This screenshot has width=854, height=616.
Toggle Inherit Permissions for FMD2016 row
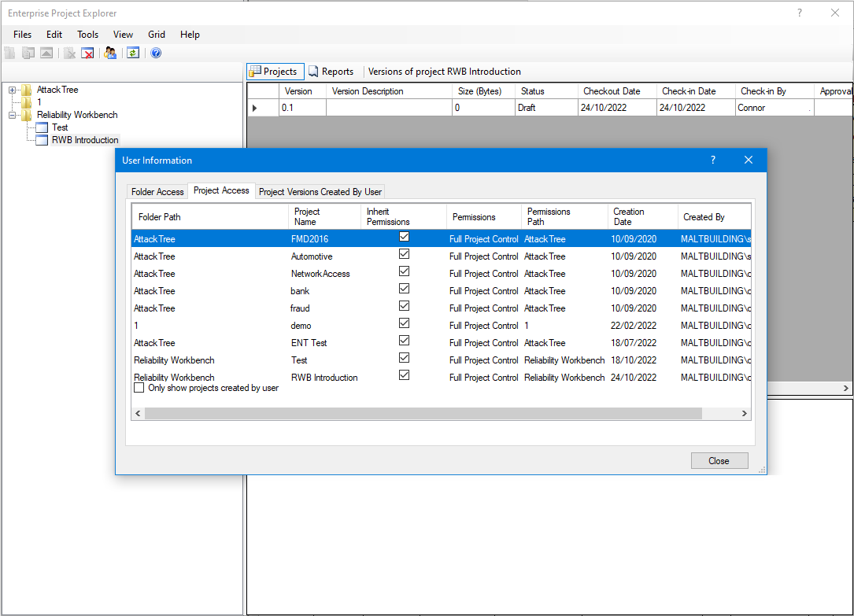click(x=404, y=237)
